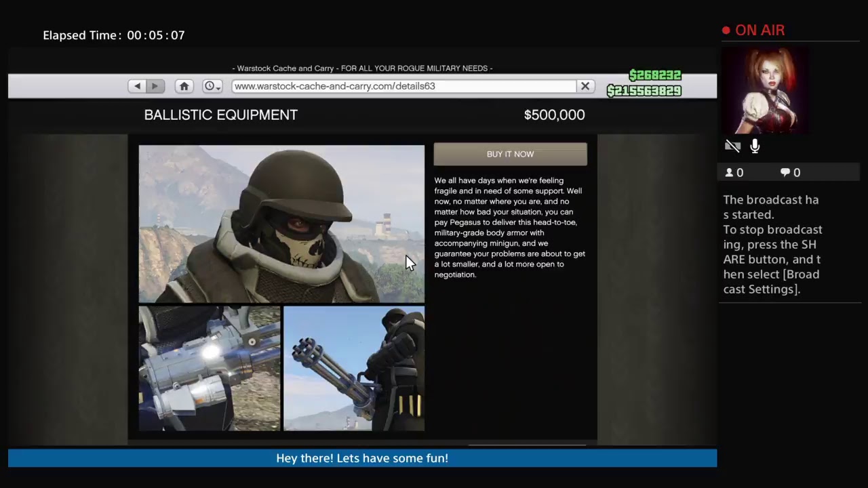Select the $500,000 price text

tap(554, 115)
